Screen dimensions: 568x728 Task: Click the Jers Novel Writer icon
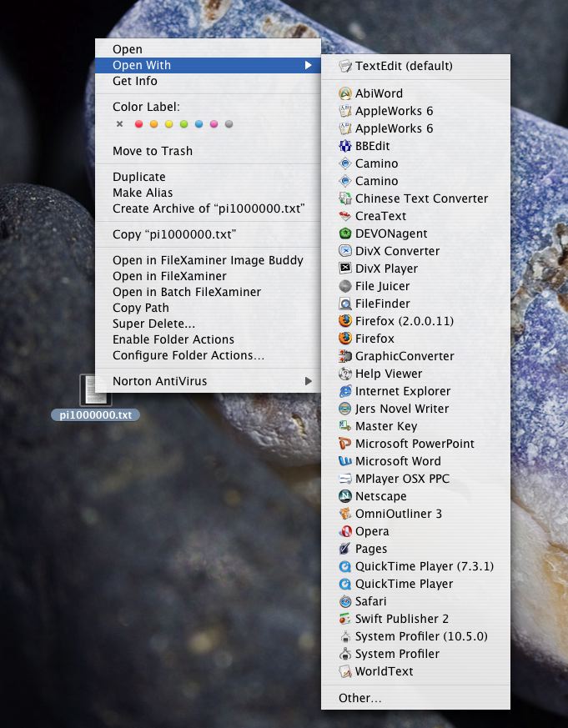[345, 409]
